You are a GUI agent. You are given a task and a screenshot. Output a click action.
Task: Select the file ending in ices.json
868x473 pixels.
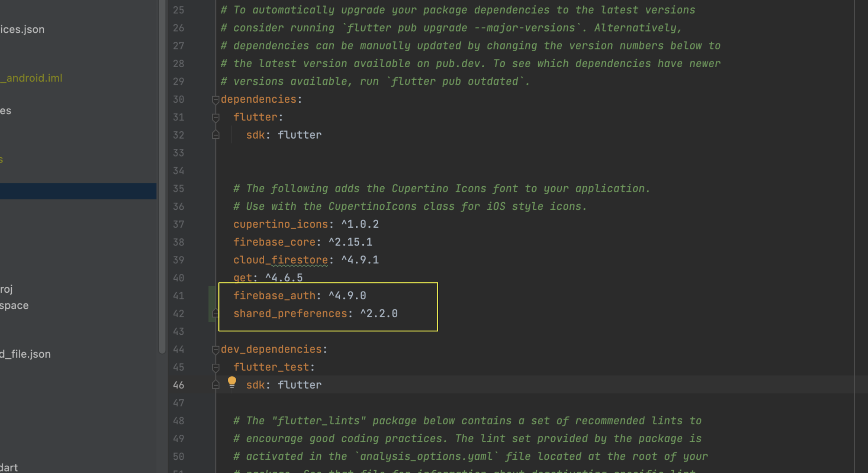22,29
